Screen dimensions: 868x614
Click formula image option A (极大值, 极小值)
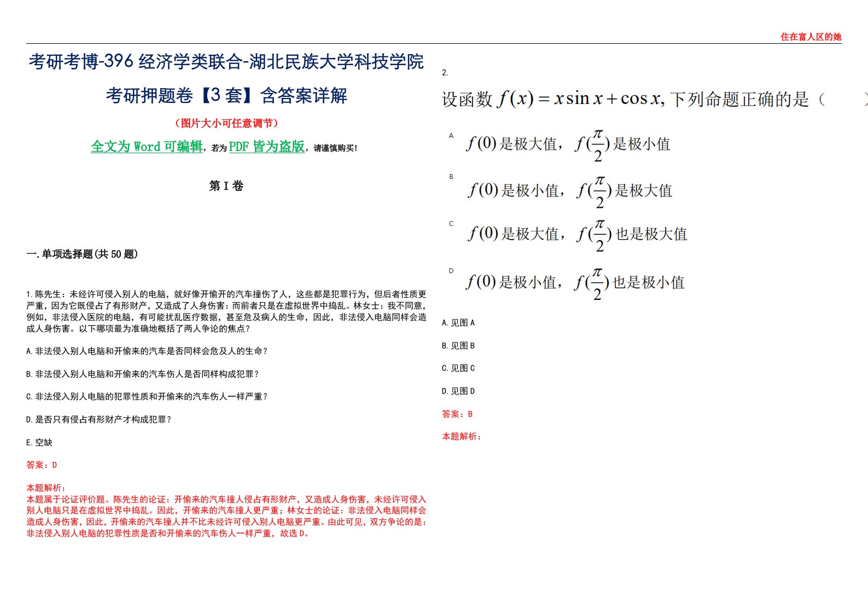tap(568, 144)
